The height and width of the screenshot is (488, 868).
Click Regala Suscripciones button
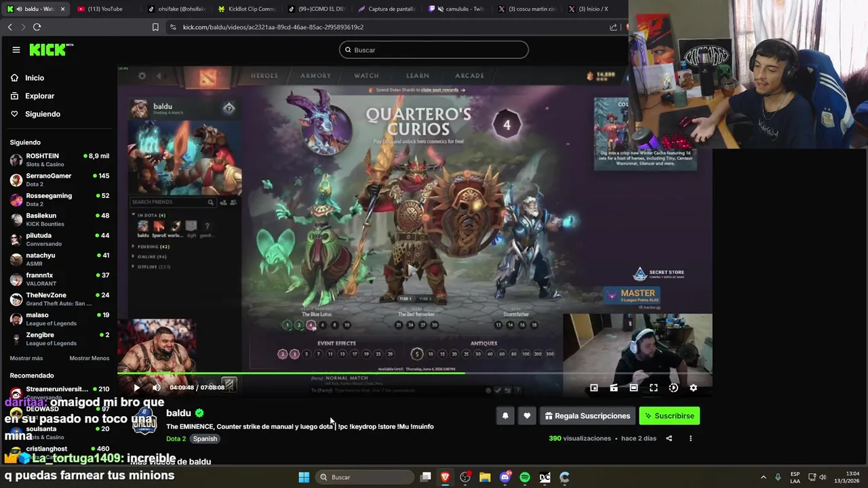click(x=587, y=416)
